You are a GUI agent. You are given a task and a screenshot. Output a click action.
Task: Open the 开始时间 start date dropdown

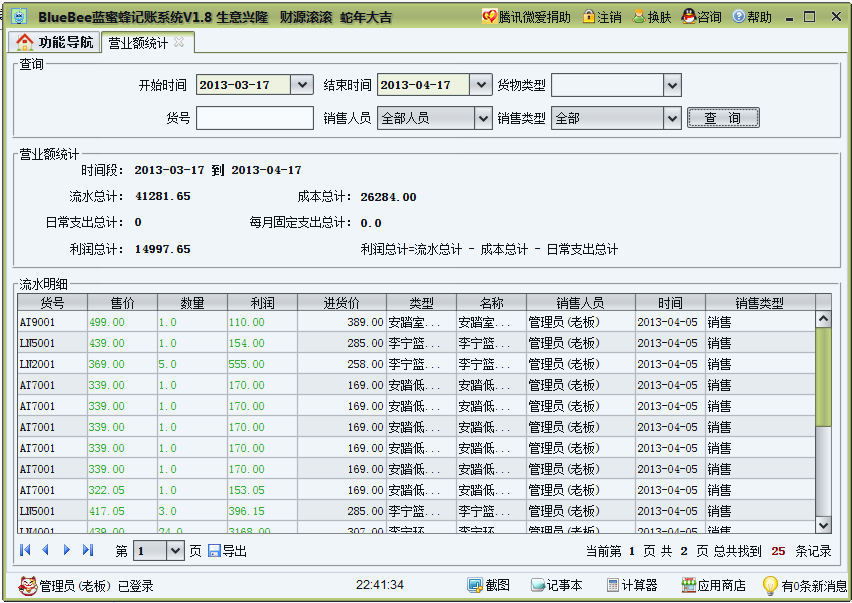[299, 84]
